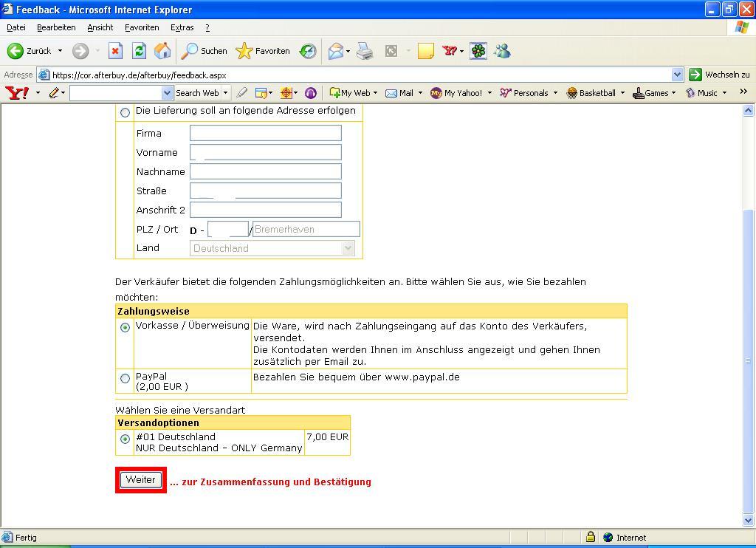Expand the Yahoo Basketball dropdown
Screen dimensions: 756x548
point(622,93)
